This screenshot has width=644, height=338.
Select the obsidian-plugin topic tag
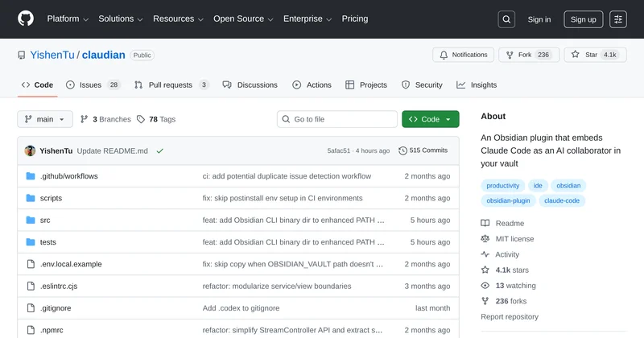pos(508,200)
